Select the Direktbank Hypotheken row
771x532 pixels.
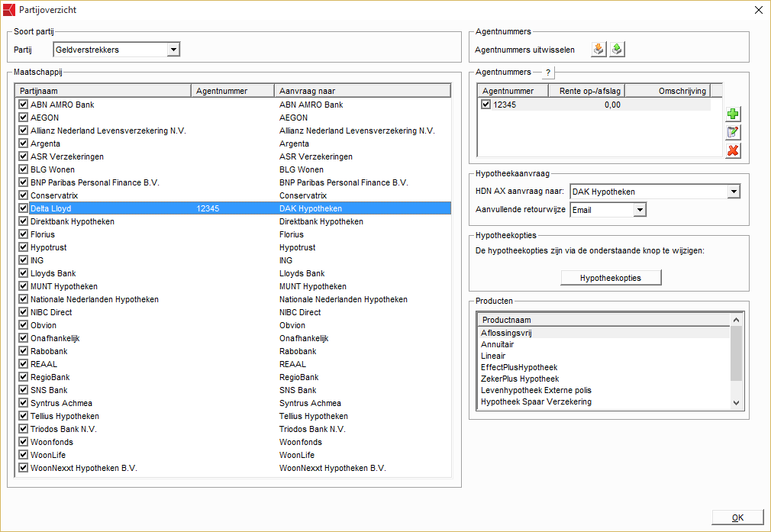point(234,221)
